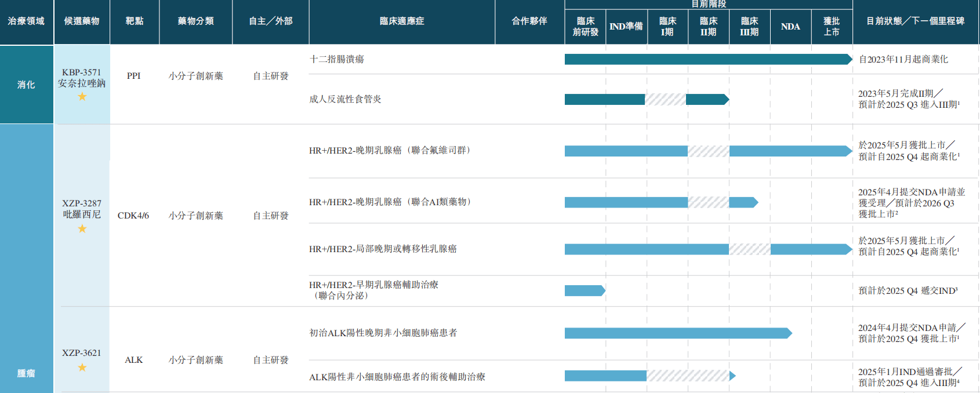
Task: Select the 治療領域 column header
Action: (26, 21)
